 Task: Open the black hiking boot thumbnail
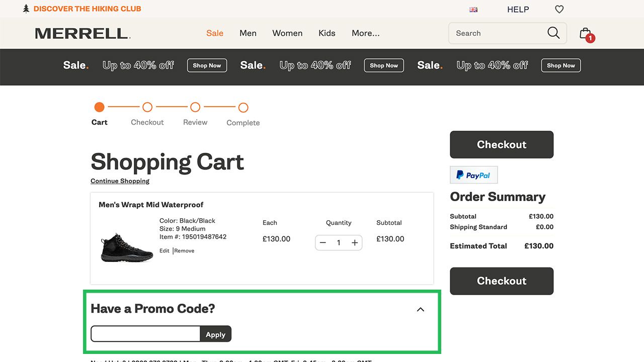click(127, 247)
